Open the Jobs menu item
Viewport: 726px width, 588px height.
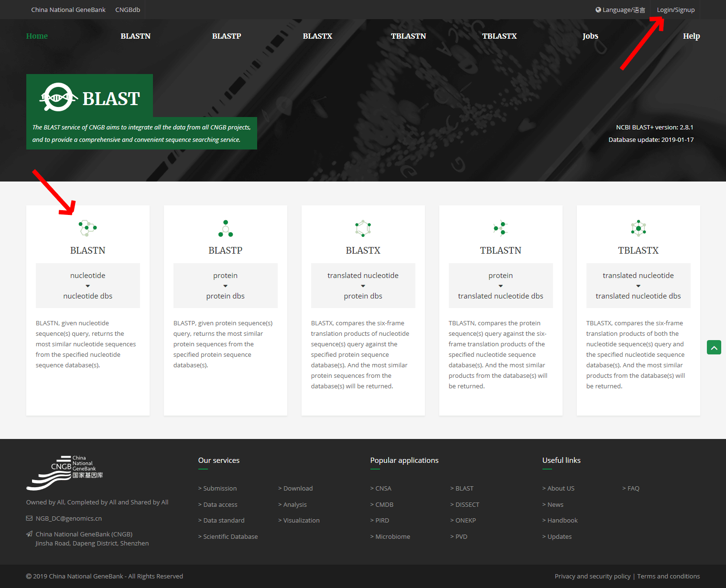point(590,36)
